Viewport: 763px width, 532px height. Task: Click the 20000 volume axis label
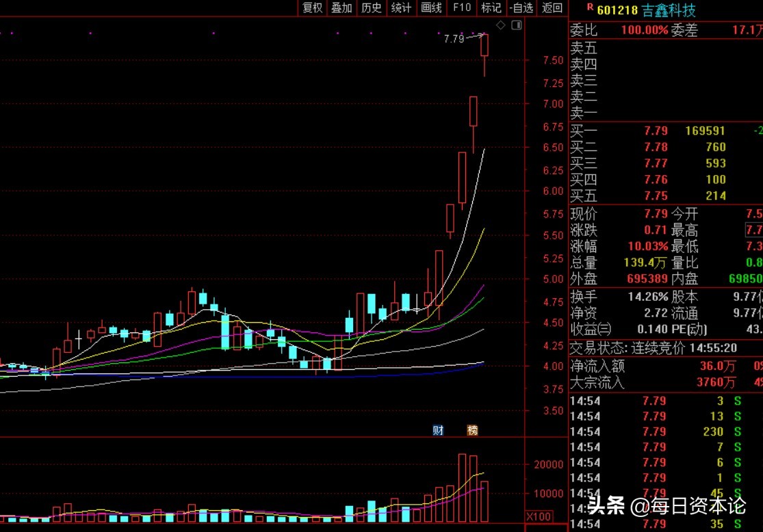548,464
